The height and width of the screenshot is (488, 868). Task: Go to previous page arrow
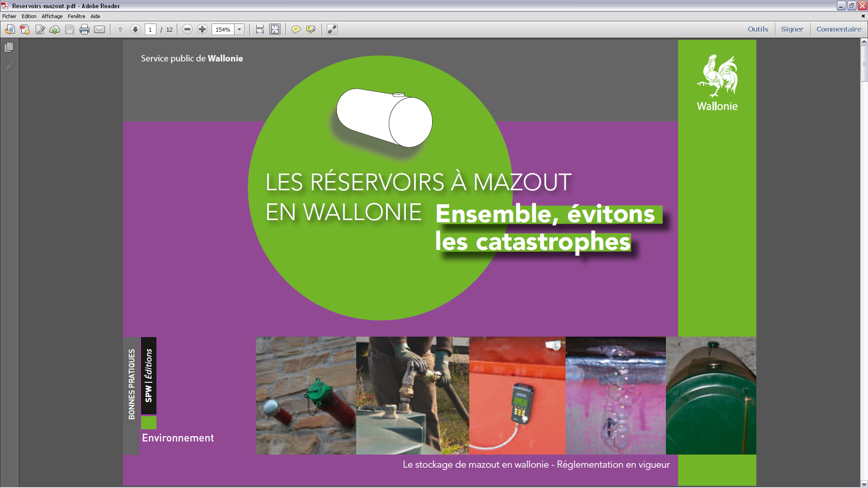coord(120,29)
